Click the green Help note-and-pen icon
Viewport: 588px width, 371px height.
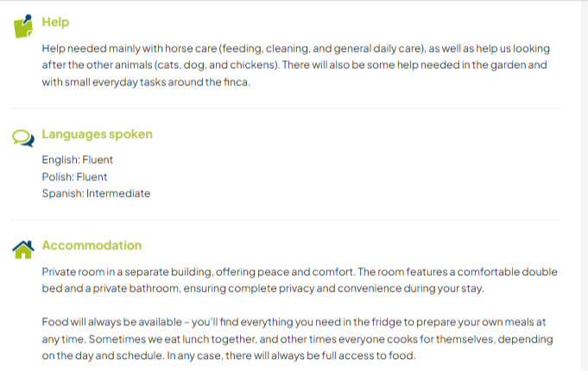click(x=23, y=25)
